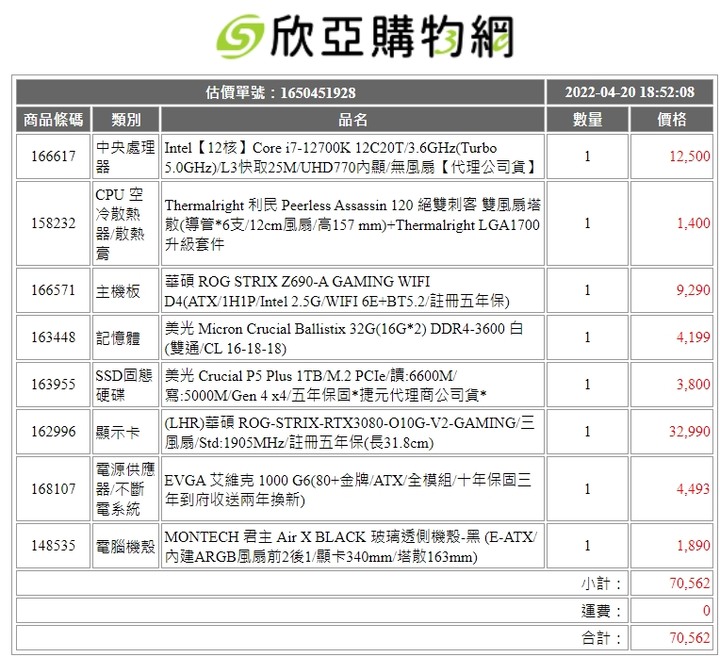The image size is (720, 657).
Task: Select the subtotal value 70,562 beside 小計
Action: pyautogui.click(x=690, y=583)
